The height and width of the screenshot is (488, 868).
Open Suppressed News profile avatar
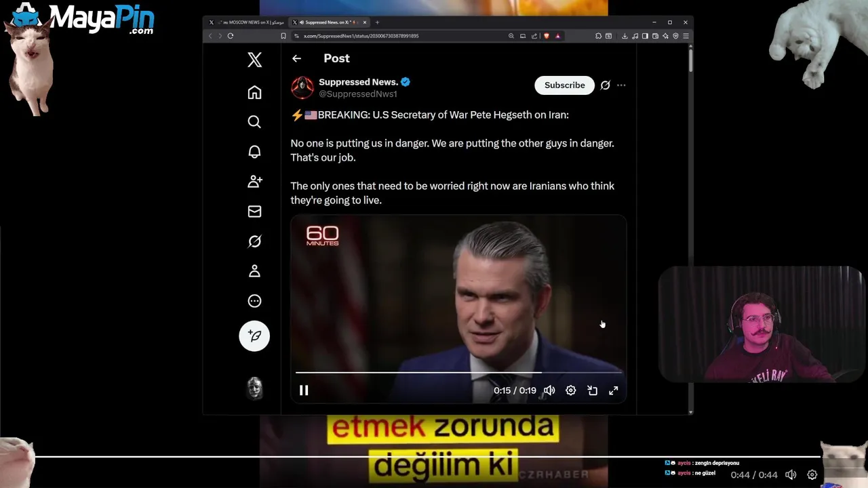[302, 87]
